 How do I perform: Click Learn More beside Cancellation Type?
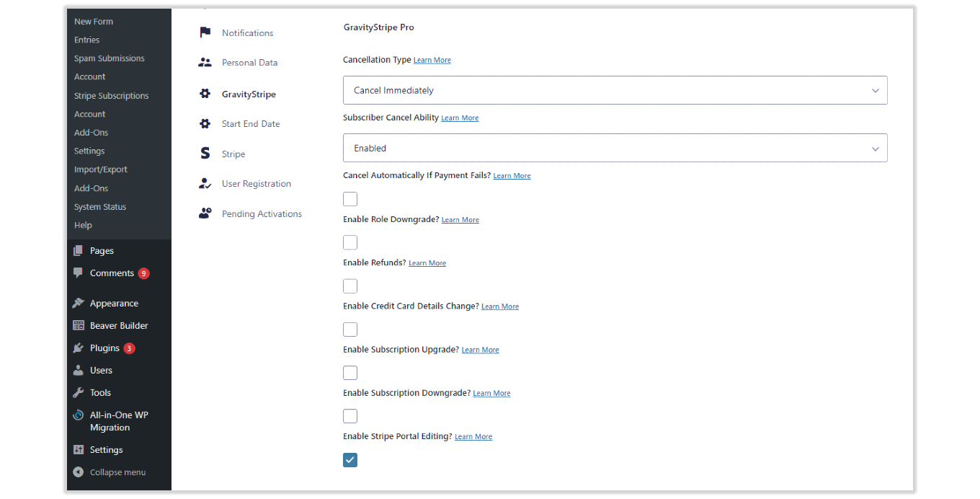click(432, 61)
